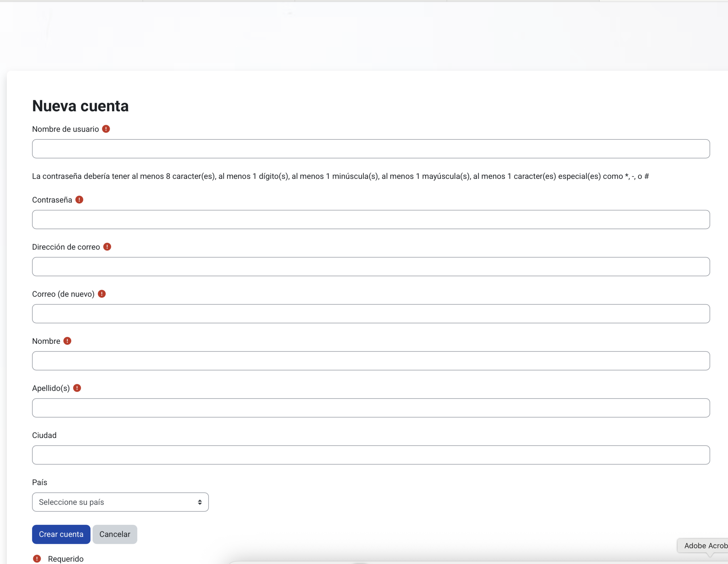
Task: Click the Nueva cuenta heading
Action: [80, 106]
